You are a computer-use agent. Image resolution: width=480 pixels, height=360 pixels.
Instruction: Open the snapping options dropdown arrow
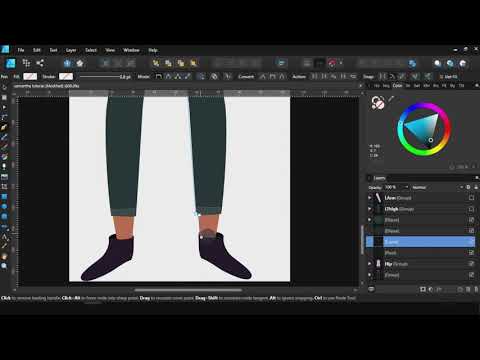coord(341,63)
